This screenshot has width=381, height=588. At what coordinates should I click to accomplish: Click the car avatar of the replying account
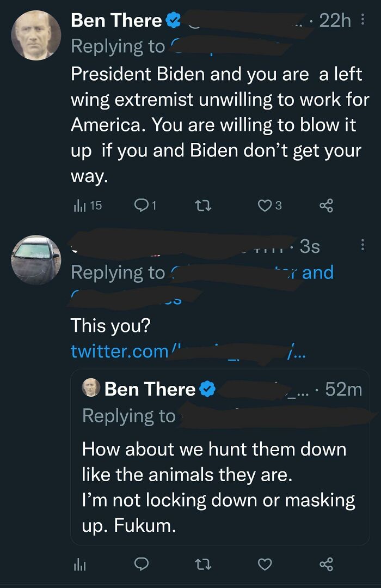point(36,259)
